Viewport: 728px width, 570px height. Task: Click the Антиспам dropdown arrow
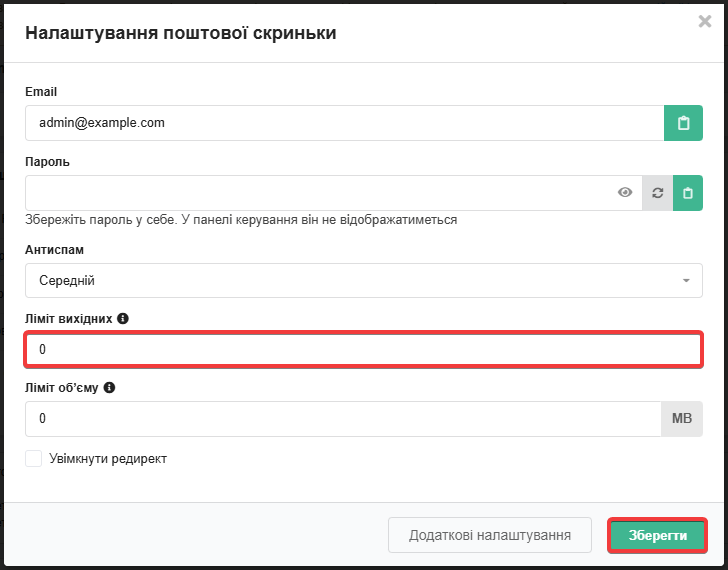(x=686, y=281)
